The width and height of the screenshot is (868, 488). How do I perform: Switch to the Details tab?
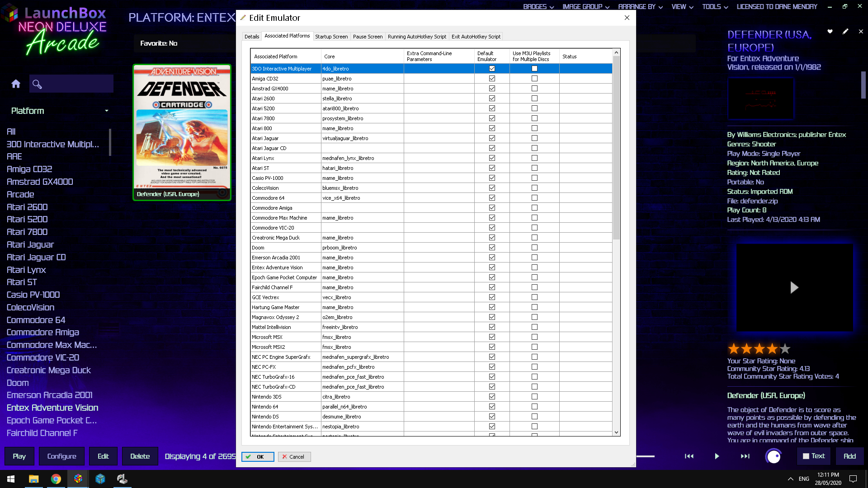click(x=252, y=37)
